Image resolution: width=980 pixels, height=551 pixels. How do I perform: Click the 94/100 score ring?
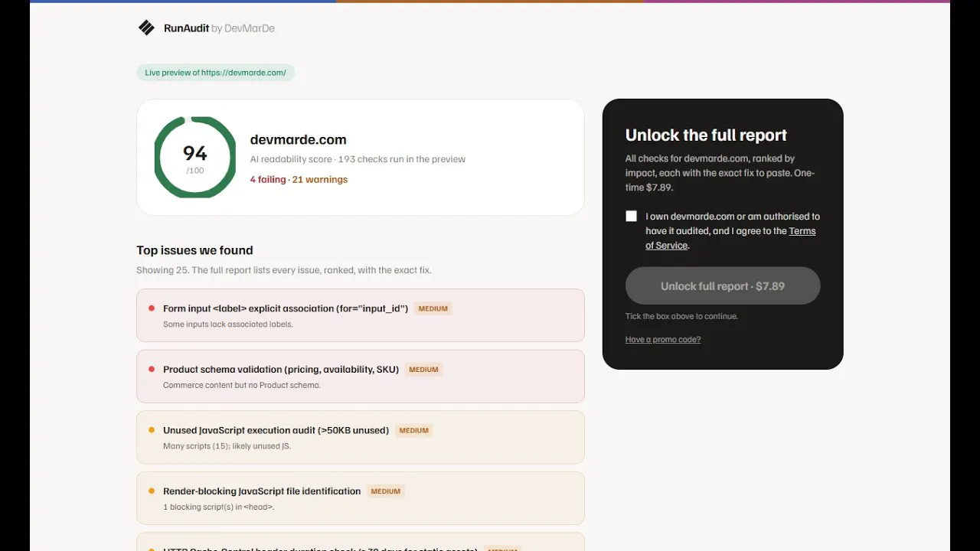coord(195,157)
